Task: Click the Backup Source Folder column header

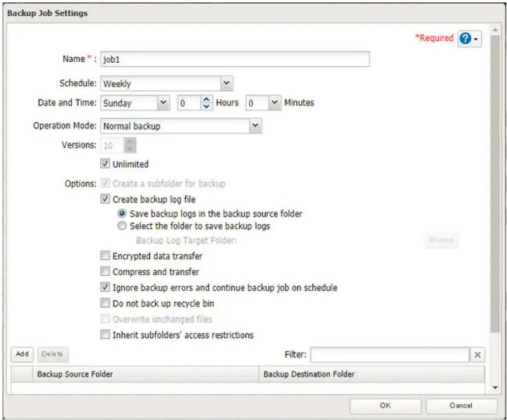Action: pos(145,374)
